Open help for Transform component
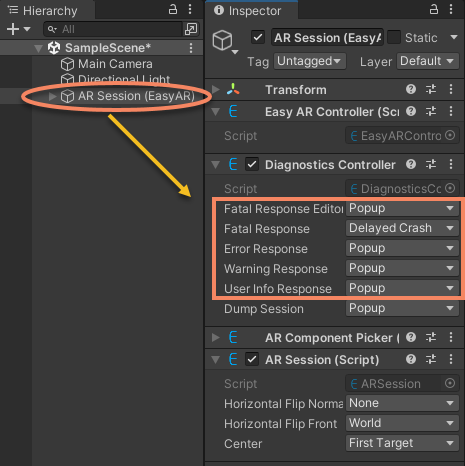Screen dimensions: 465x466 pyautogui.click(x=411, y=89)
